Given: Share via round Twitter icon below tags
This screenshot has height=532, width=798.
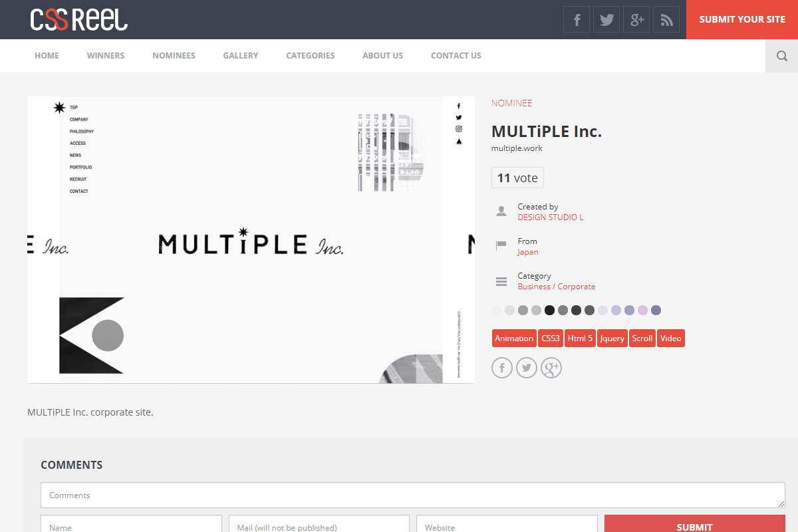Looking at the screenshot, I should [x=527, y=368].
